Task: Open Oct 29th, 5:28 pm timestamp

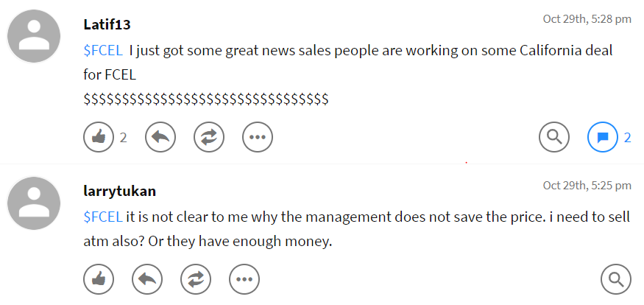Action: (x=587, y=19)
